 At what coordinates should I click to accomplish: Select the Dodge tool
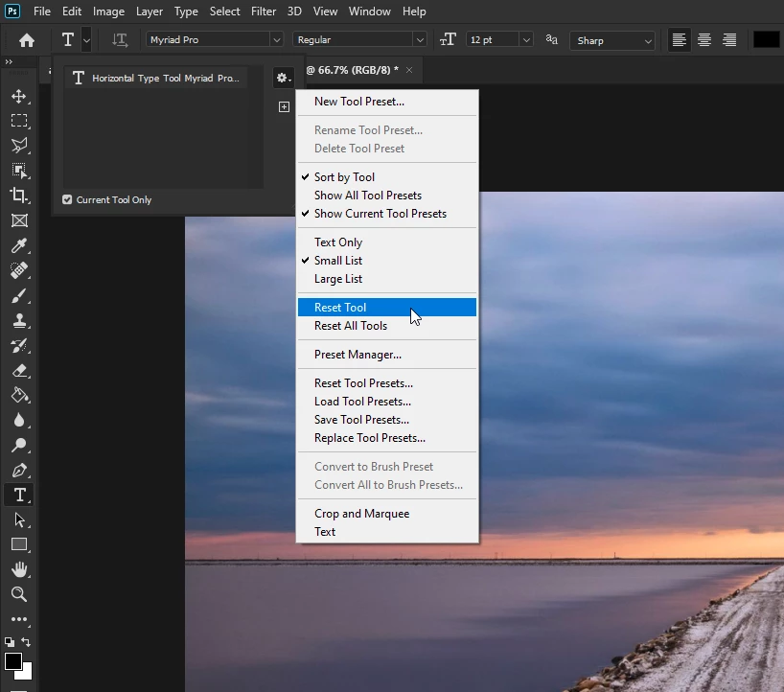tap(19, 445)
